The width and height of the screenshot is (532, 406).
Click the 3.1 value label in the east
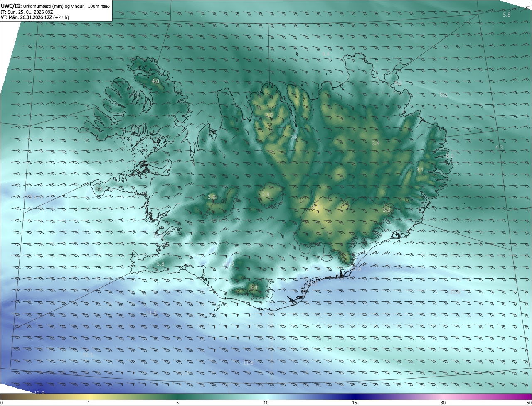(420, 169)
